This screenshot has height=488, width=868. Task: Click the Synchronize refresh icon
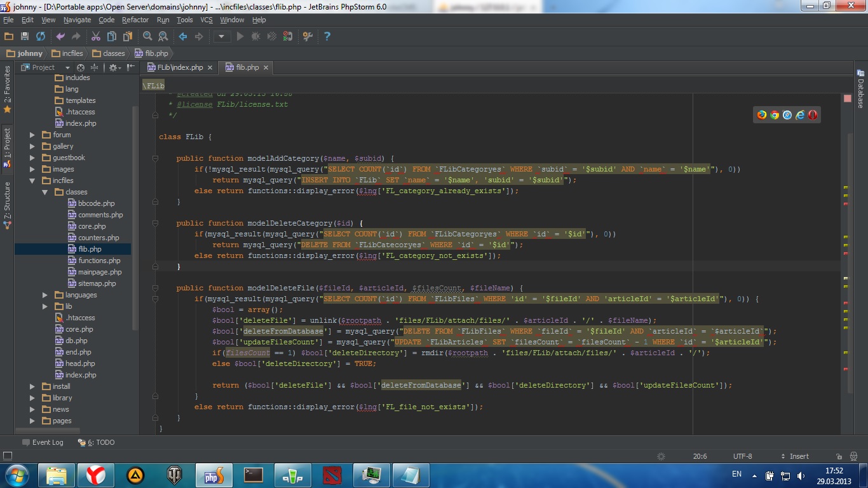pos(41,36)
